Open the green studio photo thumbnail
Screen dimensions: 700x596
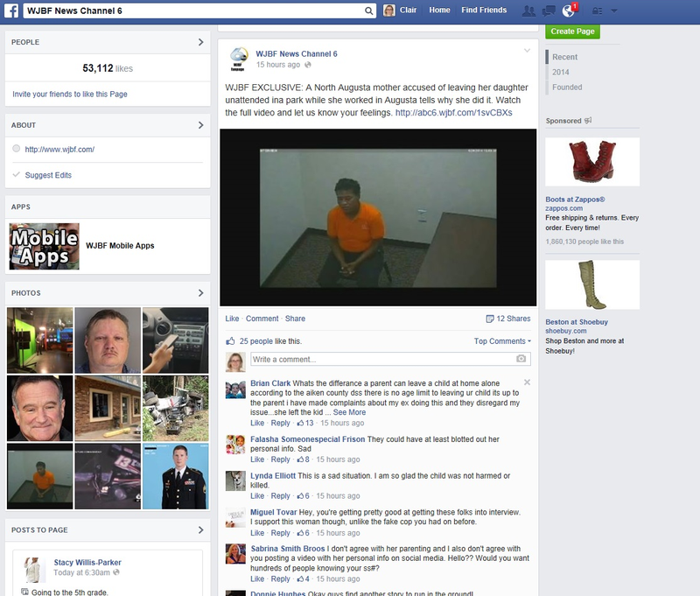[39, 340]
